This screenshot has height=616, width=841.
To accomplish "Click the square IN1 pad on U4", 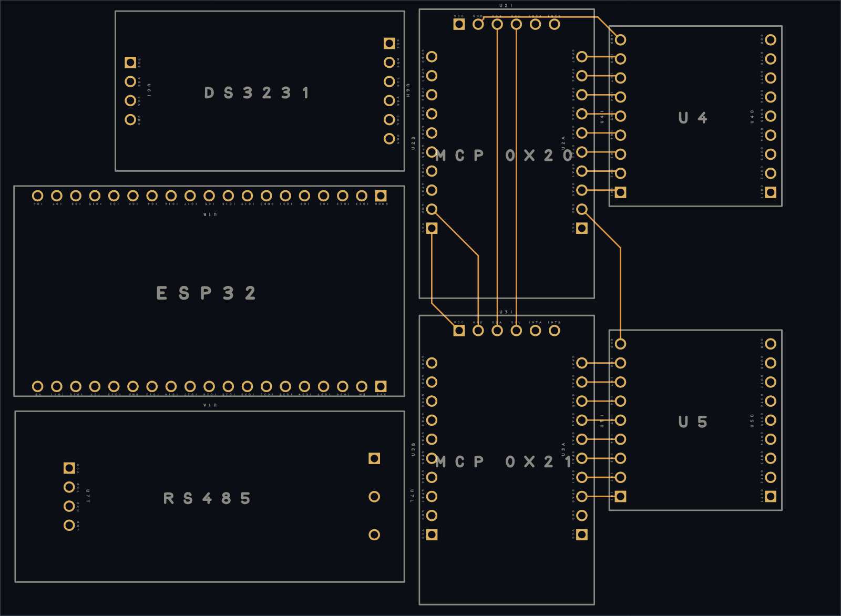I will (620, 192).
